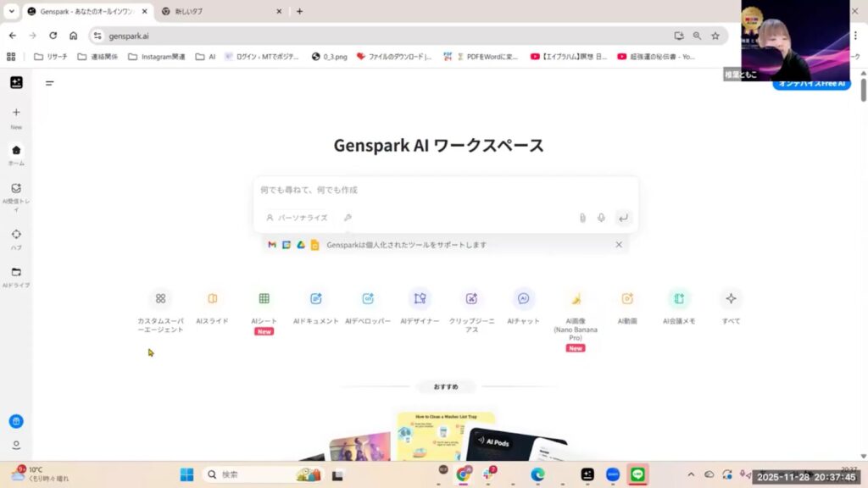The height and width of the screenshot is (488, 868).
Task: Show all tools via すべて icon
Action: tap(731, 299)
